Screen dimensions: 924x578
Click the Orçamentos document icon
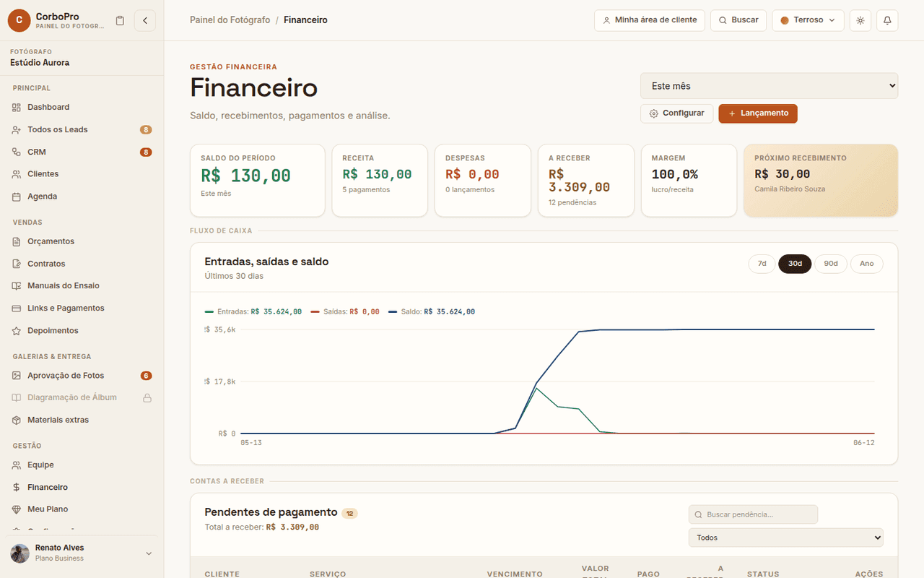17,241
